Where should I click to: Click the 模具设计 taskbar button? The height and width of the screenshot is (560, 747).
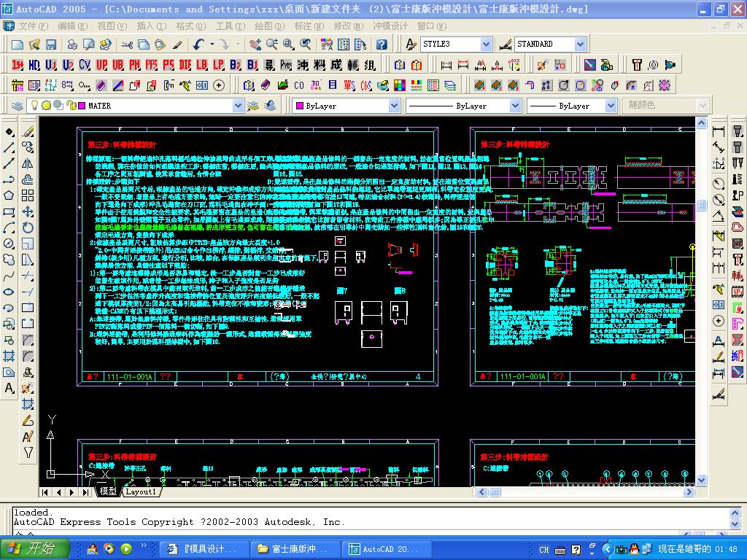coord(204,549)
